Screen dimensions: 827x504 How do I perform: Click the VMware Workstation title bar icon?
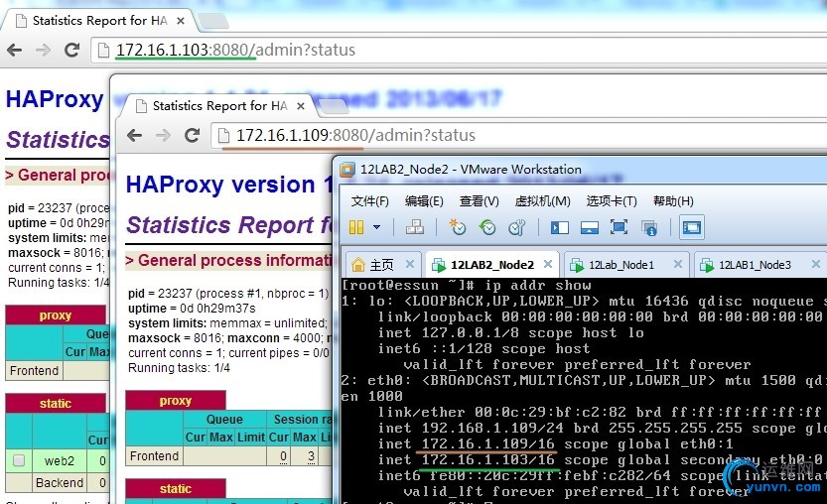pos(347,170)
